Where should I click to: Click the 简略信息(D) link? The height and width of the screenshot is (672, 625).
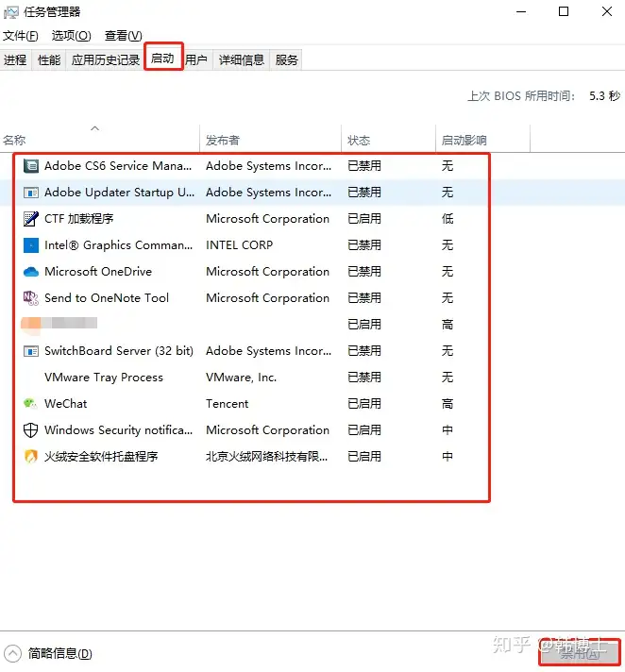[60, 653]
